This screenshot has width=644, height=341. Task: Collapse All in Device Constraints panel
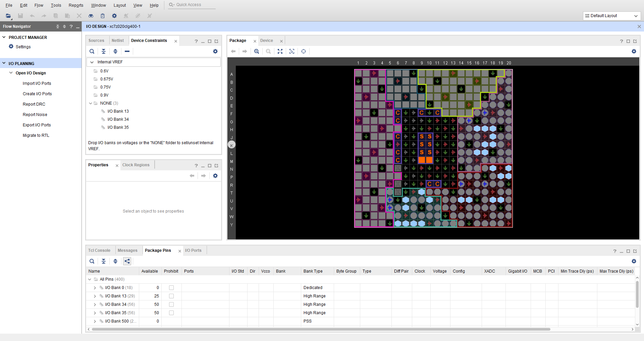104,51
